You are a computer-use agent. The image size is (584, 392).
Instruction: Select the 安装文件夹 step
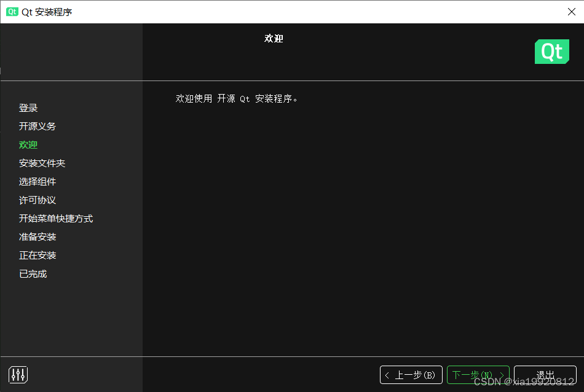[x=42, y=163]
